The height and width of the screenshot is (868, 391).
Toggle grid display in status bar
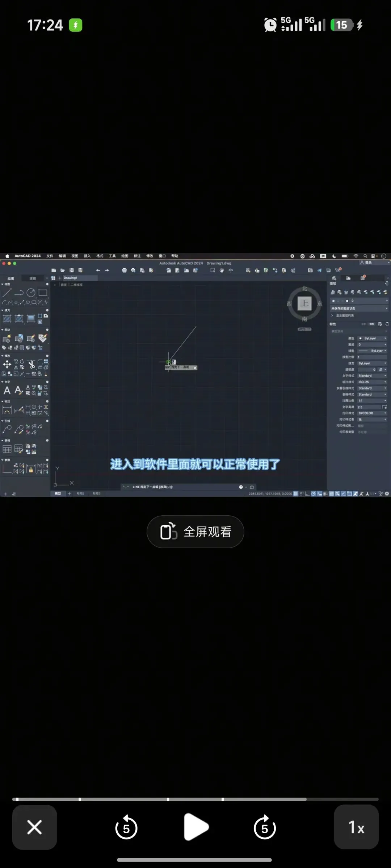tap(296, 494)
